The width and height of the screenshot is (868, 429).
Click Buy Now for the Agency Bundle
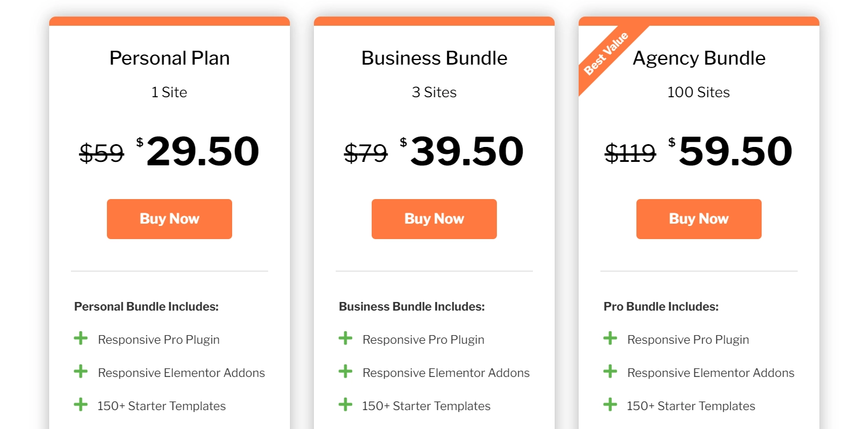(699, 219)
